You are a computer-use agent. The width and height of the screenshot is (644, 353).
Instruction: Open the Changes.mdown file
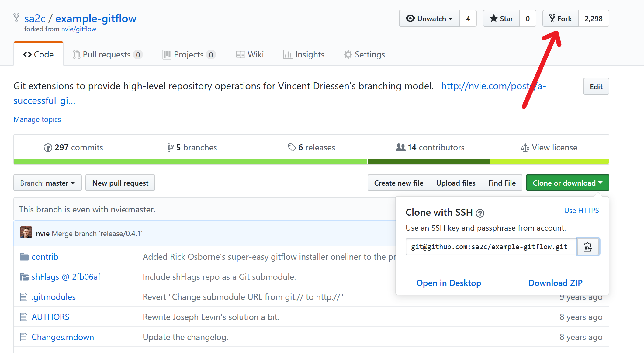pyautogui.click(x=63, y=337)
